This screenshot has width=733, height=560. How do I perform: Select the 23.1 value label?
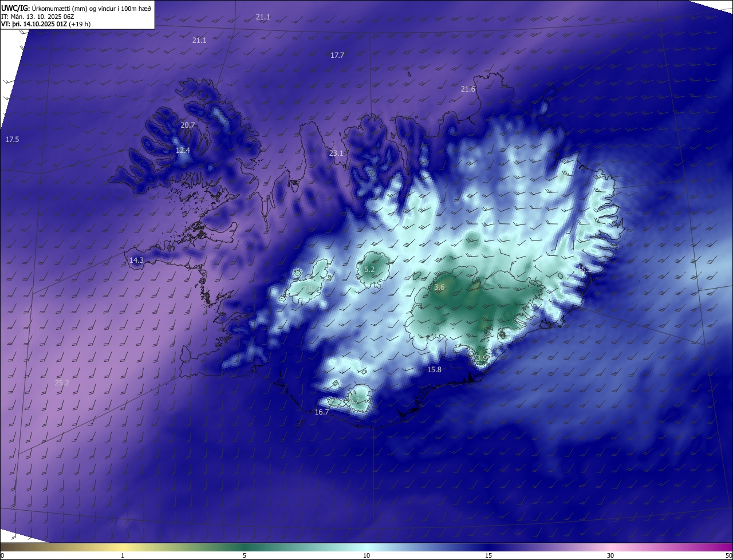point(336,153)
